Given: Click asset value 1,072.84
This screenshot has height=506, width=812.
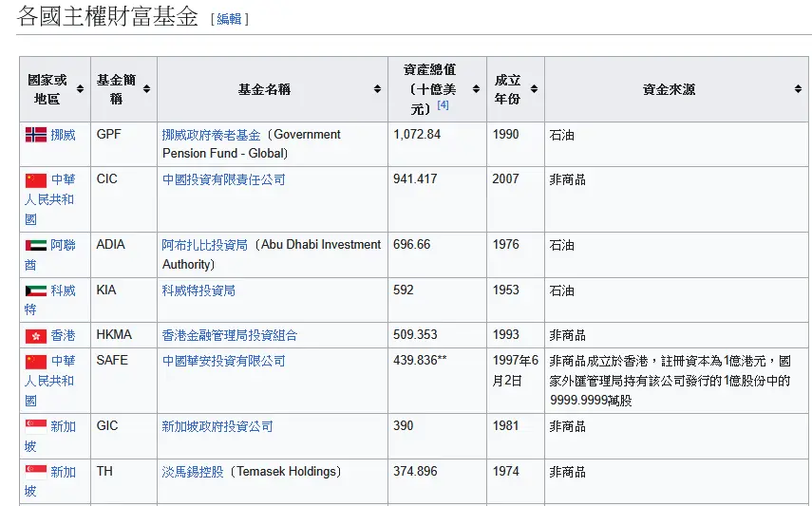Looking at the screenshot, I should click(x=417, y=135).
